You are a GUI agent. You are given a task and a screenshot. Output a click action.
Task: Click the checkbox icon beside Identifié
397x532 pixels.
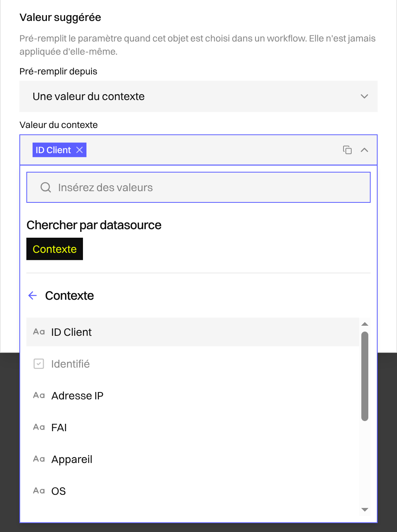[39, 364]
